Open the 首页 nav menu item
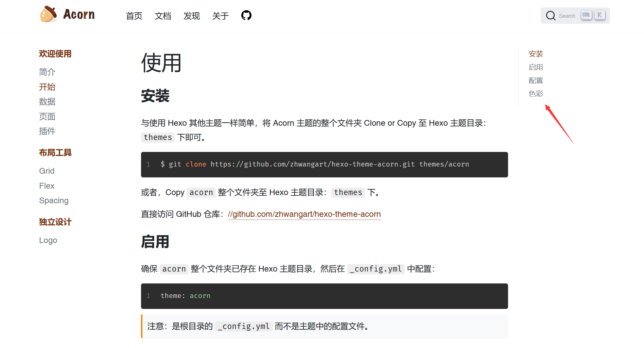Image resolution: width=644 pixels, height=348 pixels. point(134,16)
